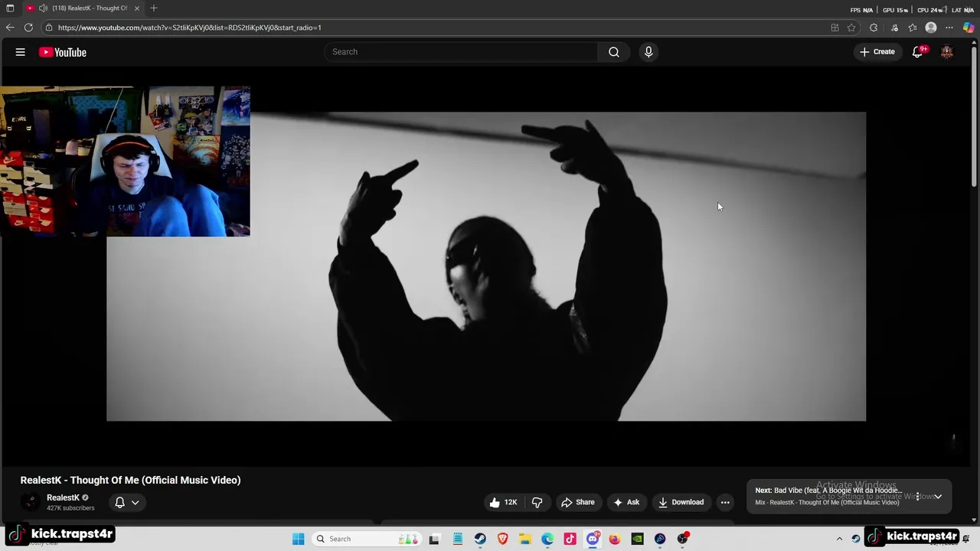Open the YouTube hamburger guide menu
The width and height of the screenshot is (980, 551).
tap(21, 52)
